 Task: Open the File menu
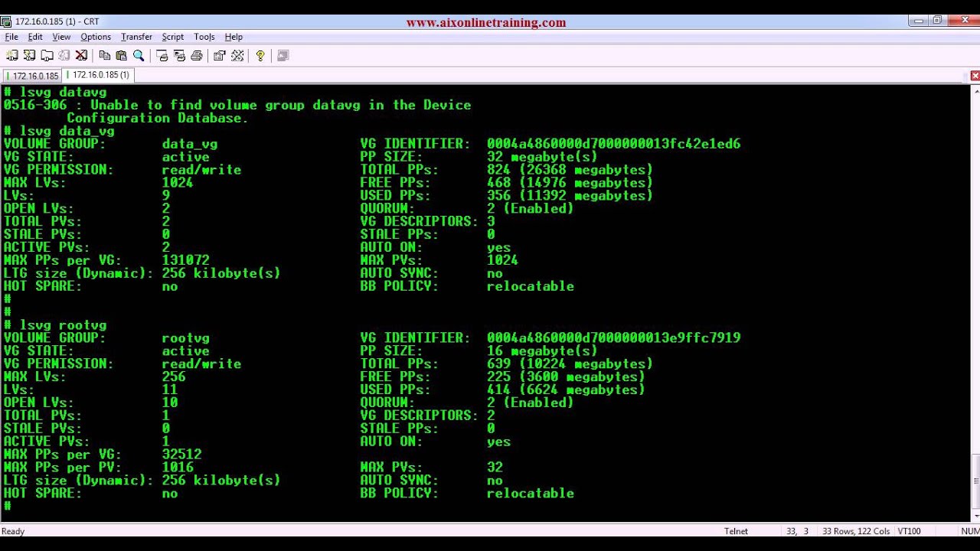pyautogui.click(x=11, y=37)
